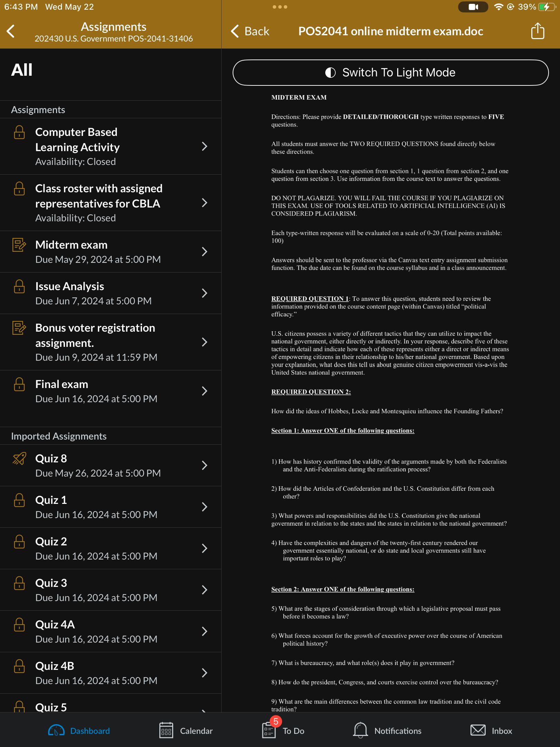Open the Calendar tab
Viewport: 560px width, 747px height.
tap(186, 730)
